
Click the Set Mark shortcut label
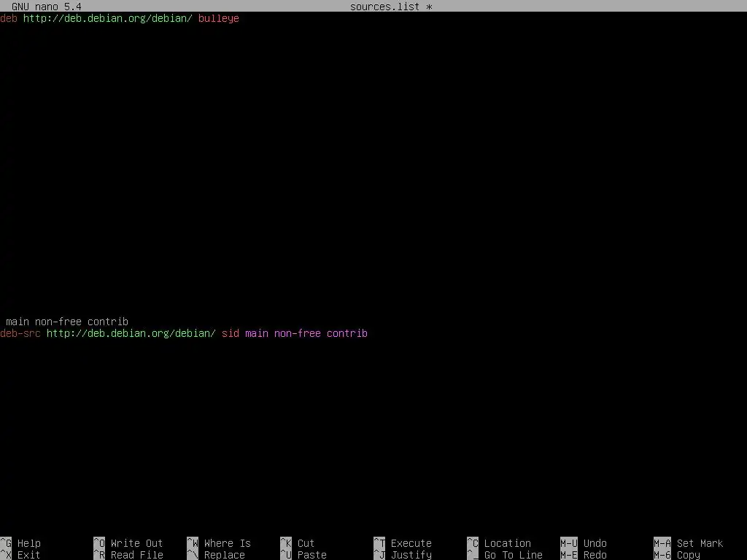click(700, 543)
